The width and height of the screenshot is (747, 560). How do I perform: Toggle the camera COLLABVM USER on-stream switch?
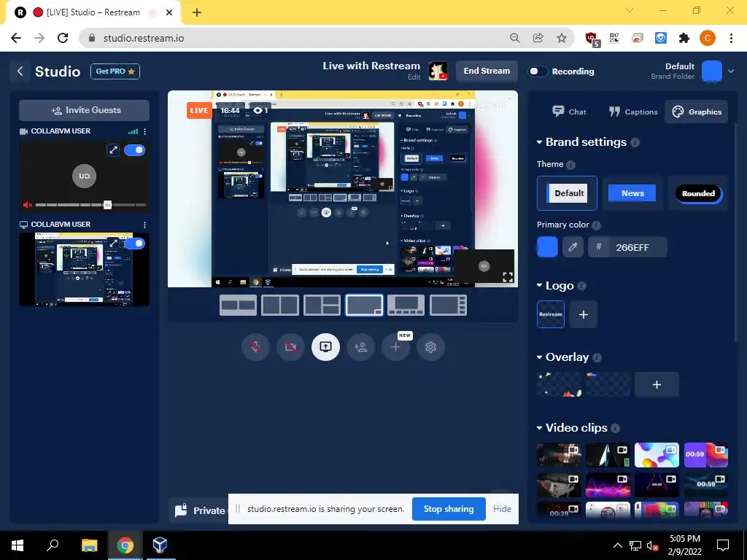click(x=134, y=150)
